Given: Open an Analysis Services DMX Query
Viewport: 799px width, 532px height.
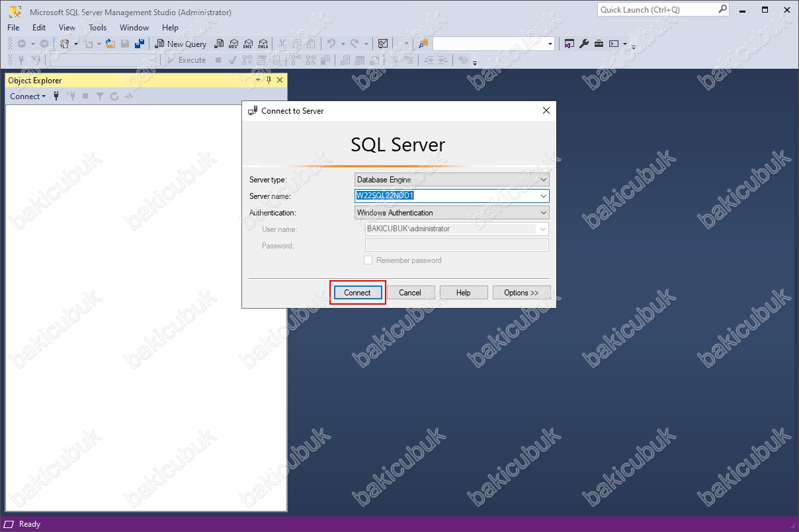Looking at the screenshot, I should 248,44.
